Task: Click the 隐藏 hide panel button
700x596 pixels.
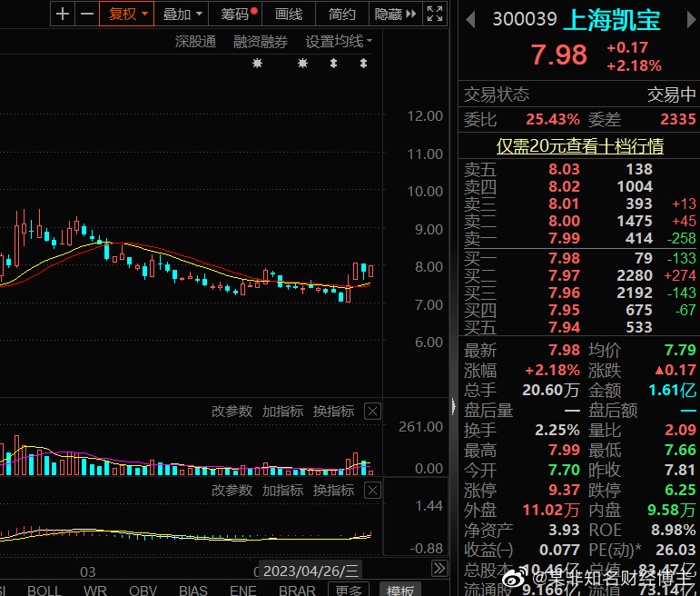Action: pyautogui.click(x=396, y=14)
